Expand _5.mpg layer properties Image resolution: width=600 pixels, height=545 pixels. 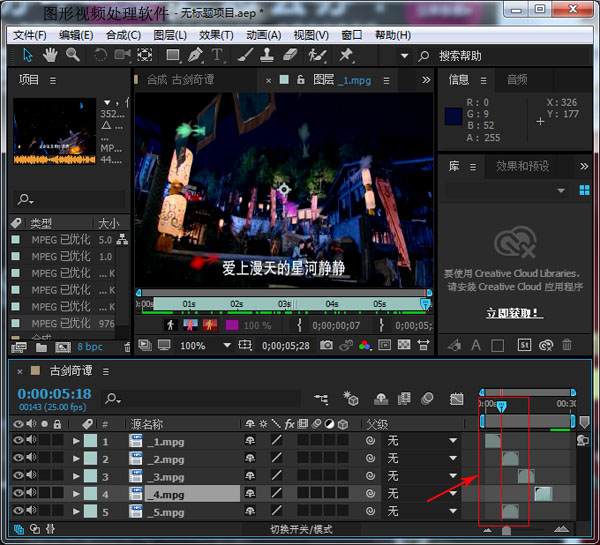coord(76,512)
